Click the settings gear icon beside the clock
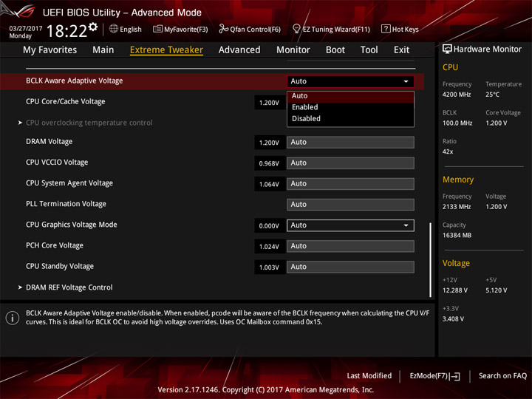The height and width of the screenshot is (399, 532). [x=93, y=27]
